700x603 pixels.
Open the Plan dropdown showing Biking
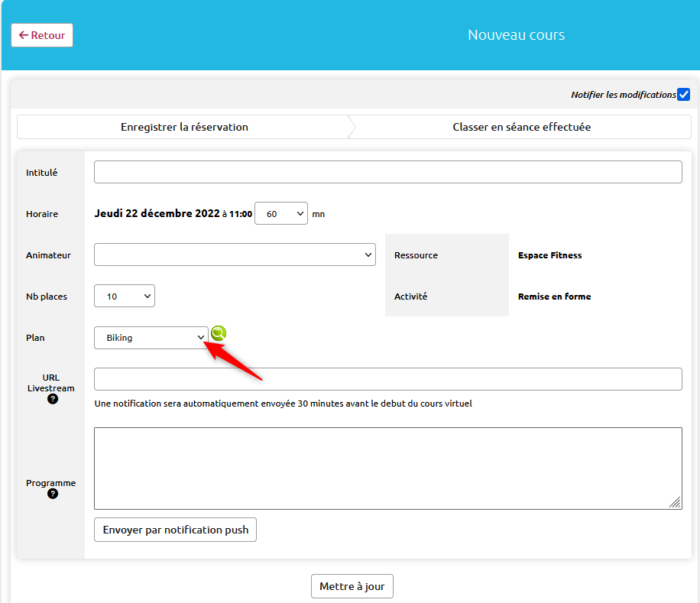tap(151, 338)
